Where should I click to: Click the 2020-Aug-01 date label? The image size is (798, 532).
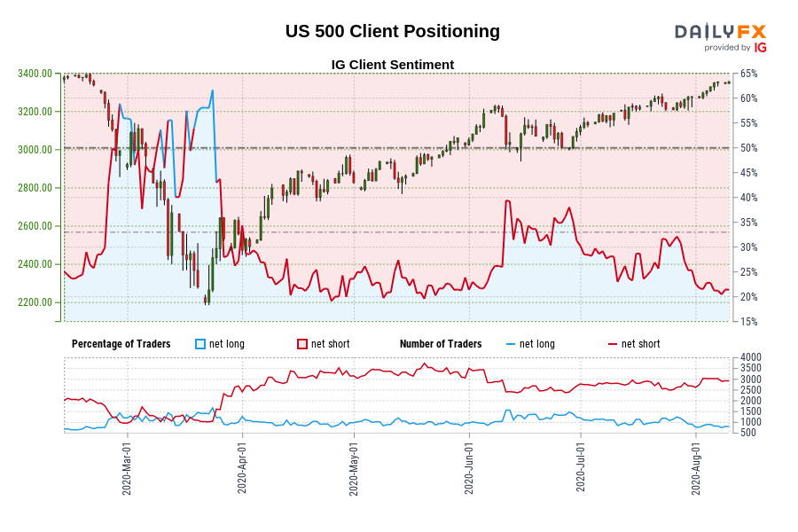point(696,468)
